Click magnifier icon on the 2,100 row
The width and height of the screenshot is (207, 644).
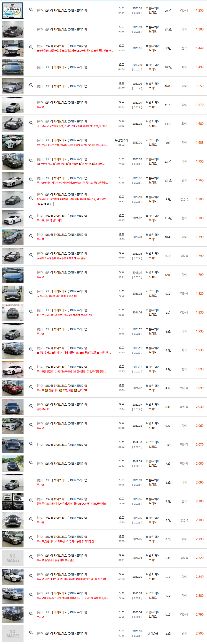[x=31, y=500]
